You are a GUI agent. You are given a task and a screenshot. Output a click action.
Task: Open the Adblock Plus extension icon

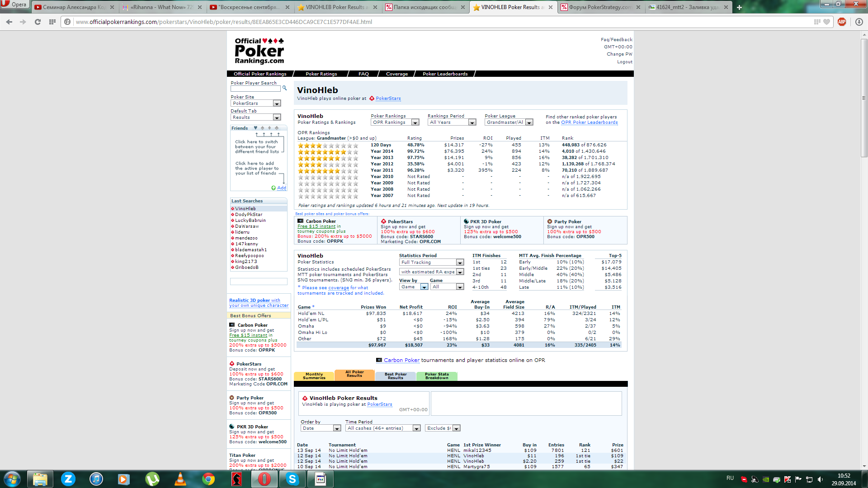pyautogui.click(x=842, y=22)
